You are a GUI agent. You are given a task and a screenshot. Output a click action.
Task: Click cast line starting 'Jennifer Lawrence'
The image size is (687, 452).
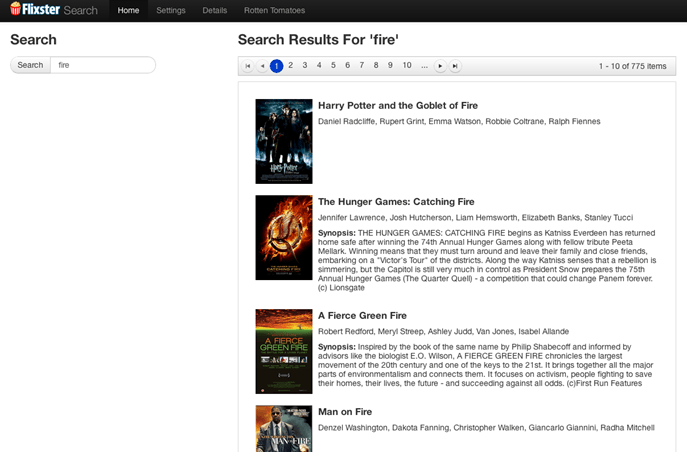(475, 218)
